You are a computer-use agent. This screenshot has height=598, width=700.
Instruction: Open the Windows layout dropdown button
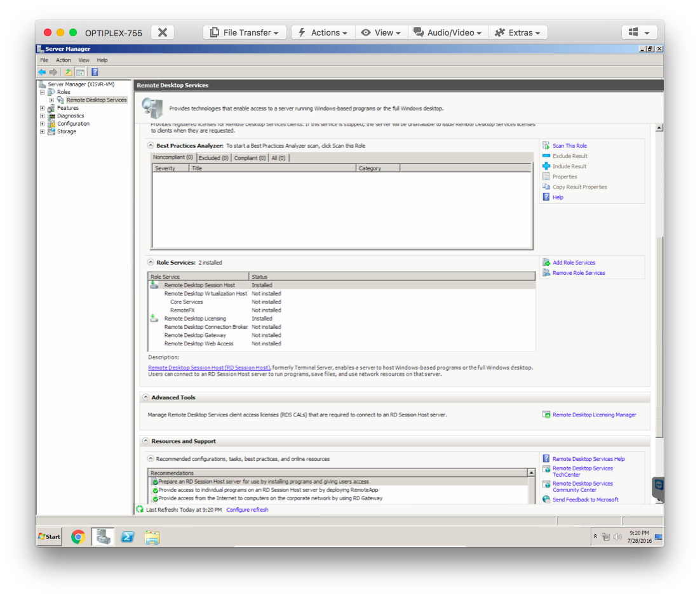(639, 32)
